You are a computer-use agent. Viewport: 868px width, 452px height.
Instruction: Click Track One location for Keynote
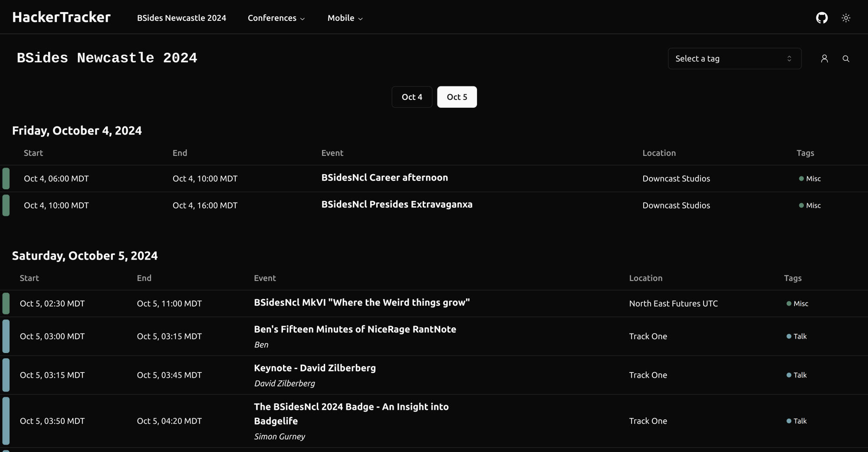pyautogui.click(x=648, y=375)
